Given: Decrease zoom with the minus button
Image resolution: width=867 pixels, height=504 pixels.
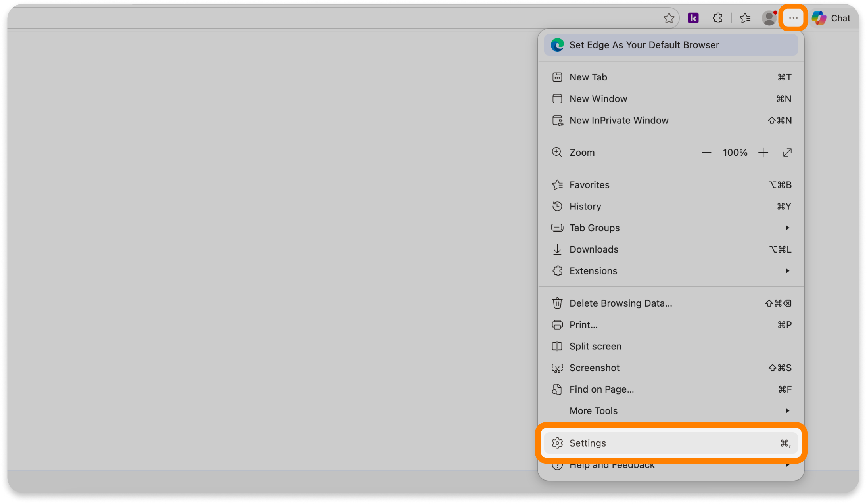Looking at the screenshot, I should (x=706, y=153).
